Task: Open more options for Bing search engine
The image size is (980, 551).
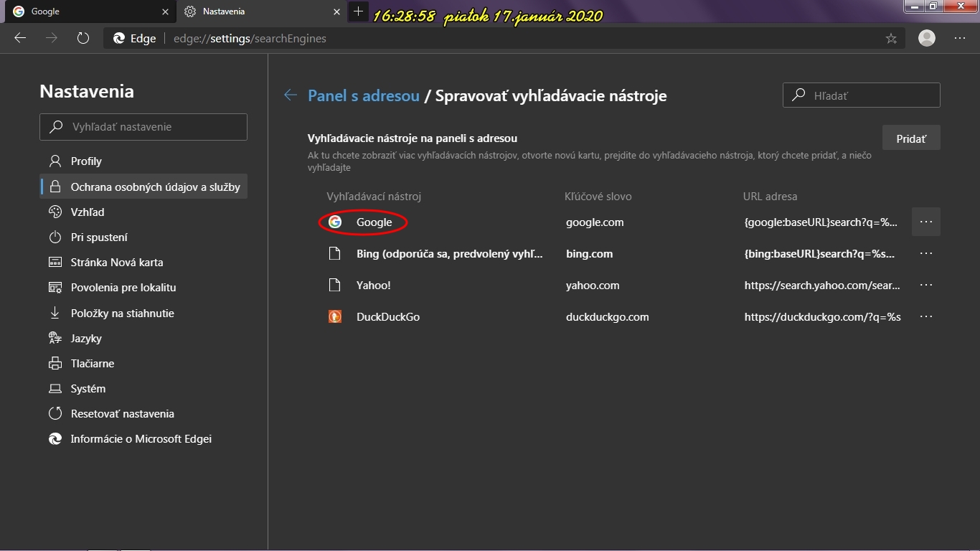Action: click(x=926, y=253)
